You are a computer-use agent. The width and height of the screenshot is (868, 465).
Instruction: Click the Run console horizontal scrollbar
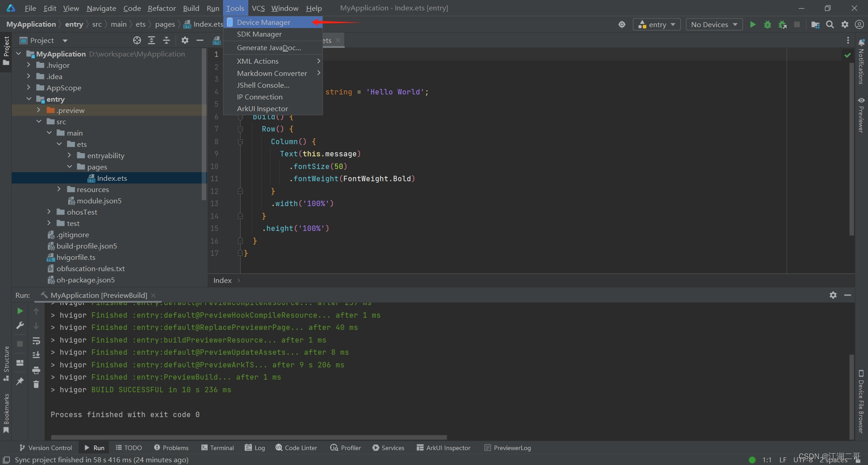click(x=249, y=437)
